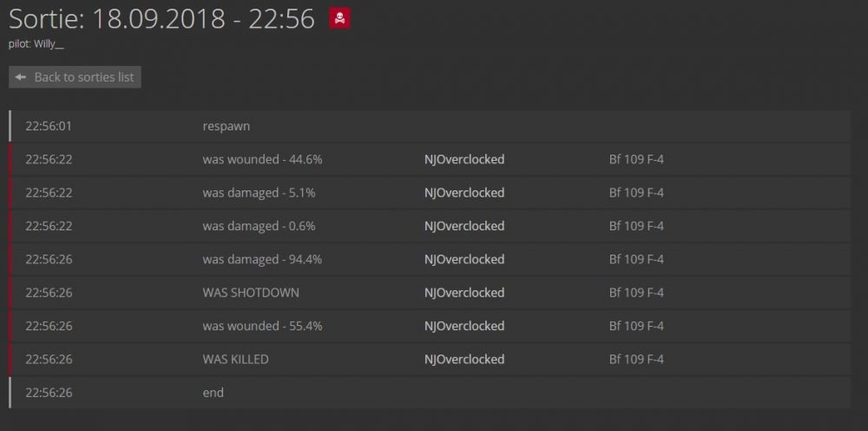Click the 22:56:01 respawn timestamp
Viewport: 868px width, 431px height.
[x=49, y=127]
